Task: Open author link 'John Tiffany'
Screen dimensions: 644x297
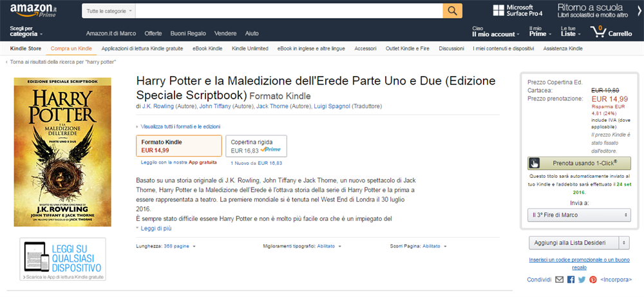Action: pyautogui.click(x=215, y=106)
